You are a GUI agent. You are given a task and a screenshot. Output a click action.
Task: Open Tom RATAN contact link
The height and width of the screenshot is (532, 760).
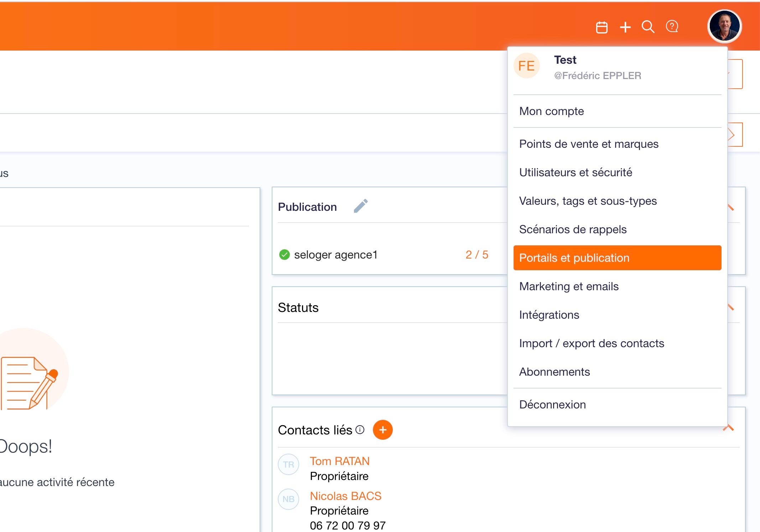(339, 461)
